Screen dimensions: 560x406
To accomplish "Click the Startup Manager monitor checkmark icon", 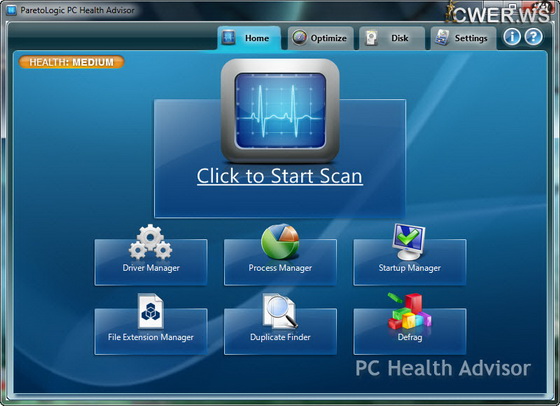I will pos(409,242).
